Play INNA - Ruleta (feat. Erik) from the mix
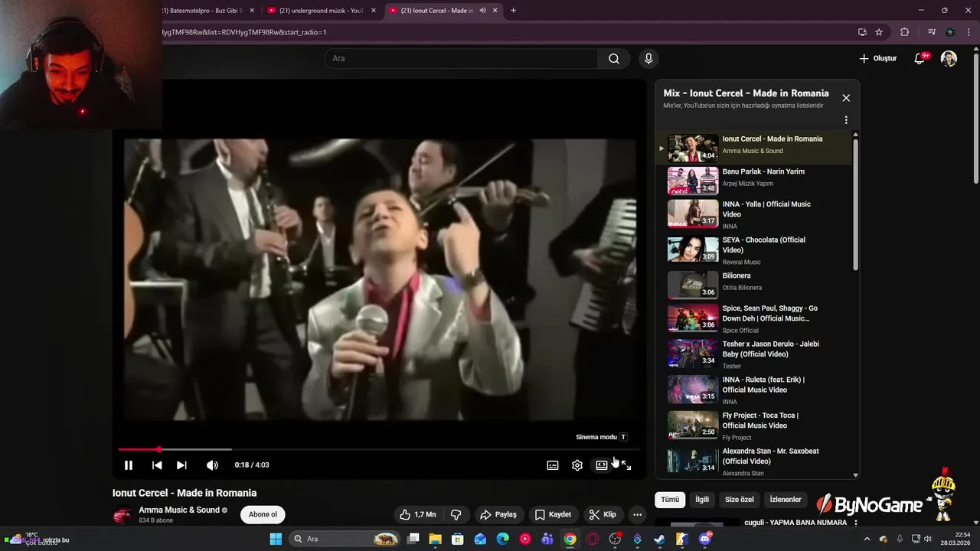 click(753, 390)
